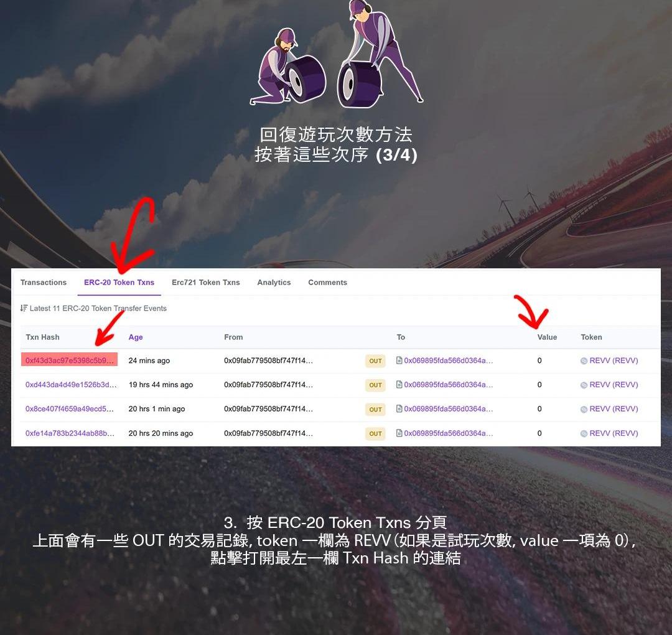
Task: Click the contract icon beside second To address
Action: (x=399, y=385)
